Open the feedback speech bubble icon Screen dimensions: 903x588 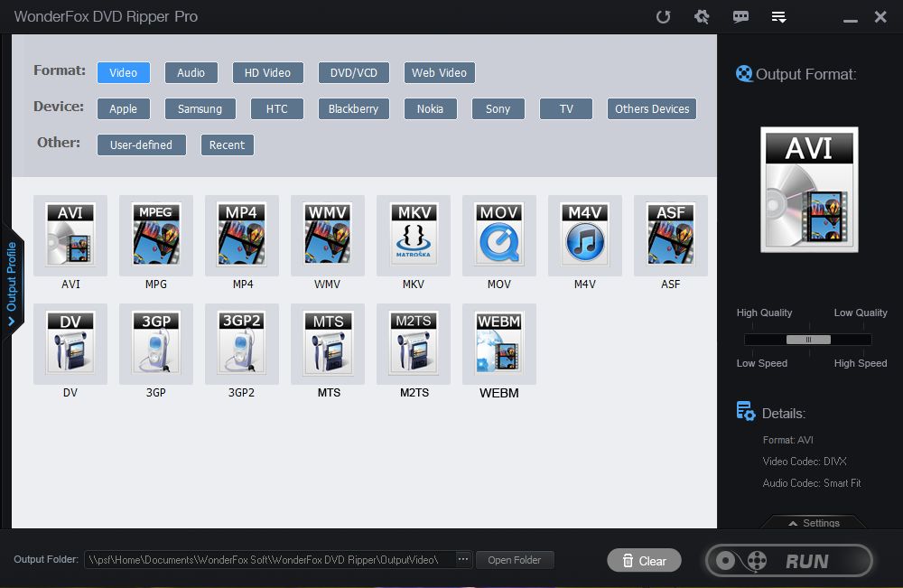pyautogui.click(x=740, y=16)
